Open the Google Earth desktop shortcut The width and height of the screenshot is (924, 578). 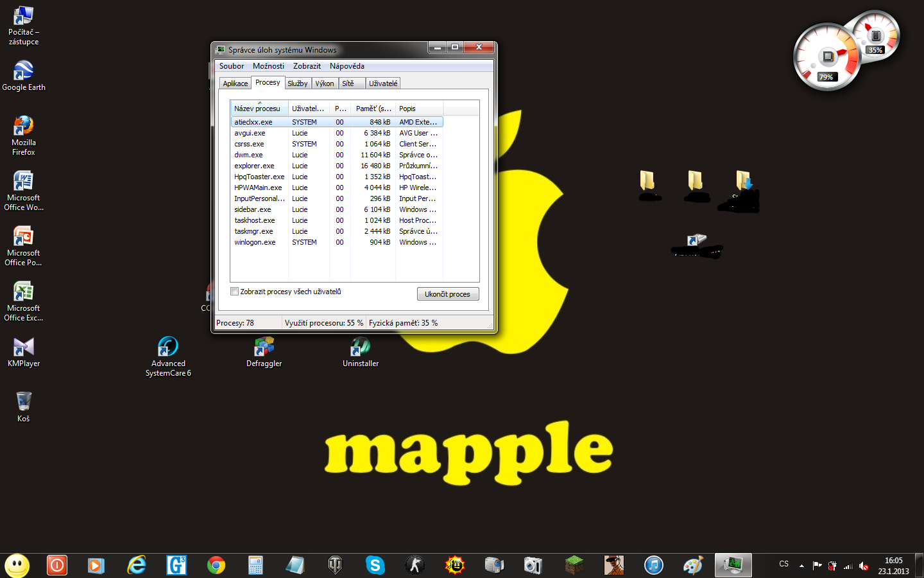pos(24,76)
